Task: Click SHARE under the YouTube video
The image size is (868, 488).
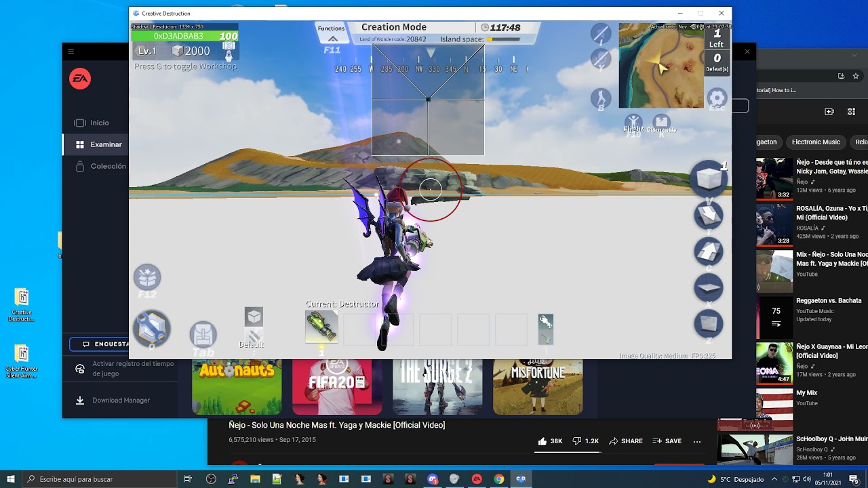Action: (x=626, y=441)
